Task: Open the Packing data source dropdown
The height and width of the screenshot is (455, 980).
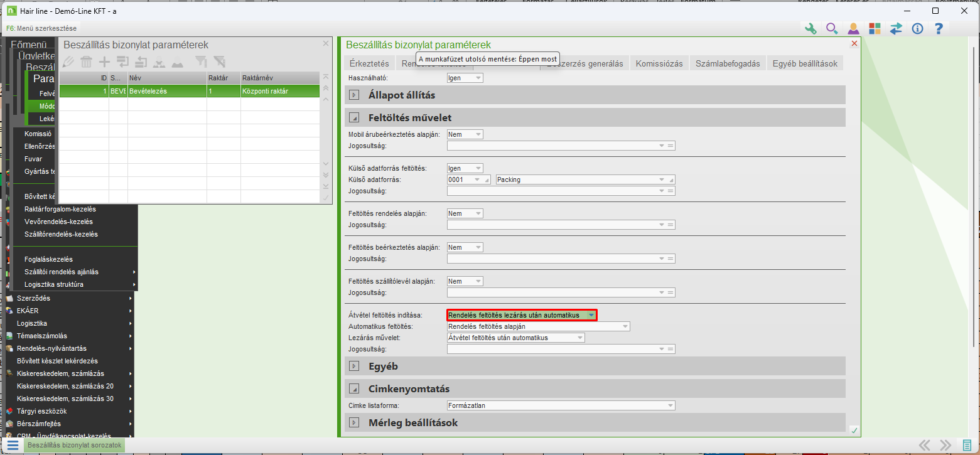Action: click(662, 179)
